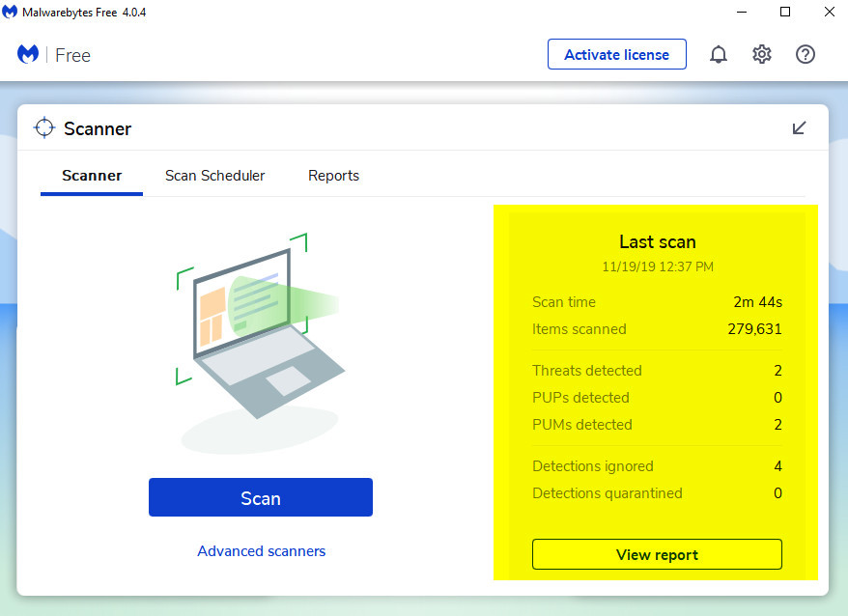This screenshot has height=616, width=848.
Task: Click the Items scanned value 279,631
Action: (x=754, y=329)
